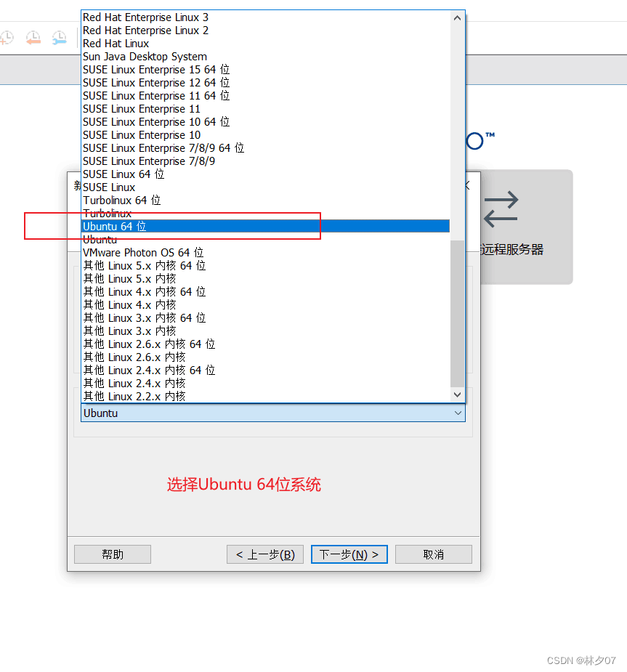Choose 其他 Linux 2.6.x 内核 (32-bit)
The height and width of the screenshot is (672, 627).
(265, 357)
